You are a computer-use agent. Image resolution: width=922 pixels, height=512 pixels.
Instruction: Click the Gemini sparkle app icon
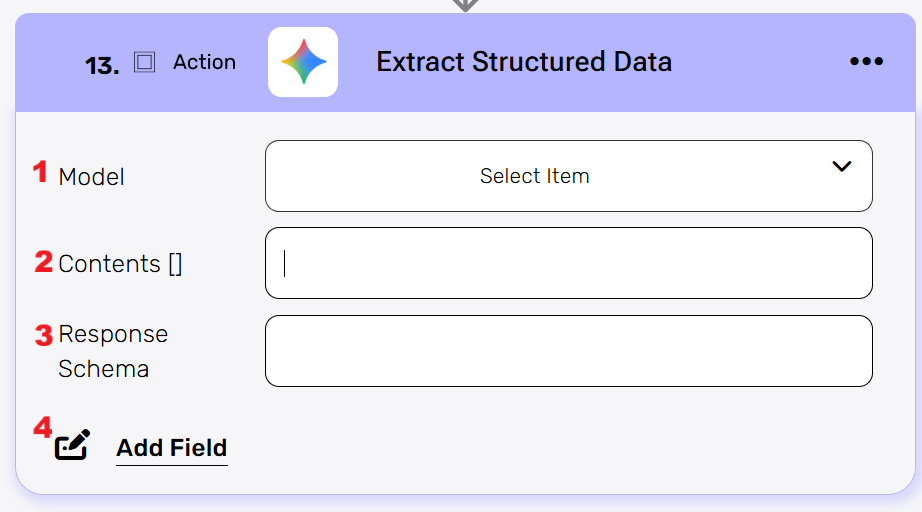(303, 62)
